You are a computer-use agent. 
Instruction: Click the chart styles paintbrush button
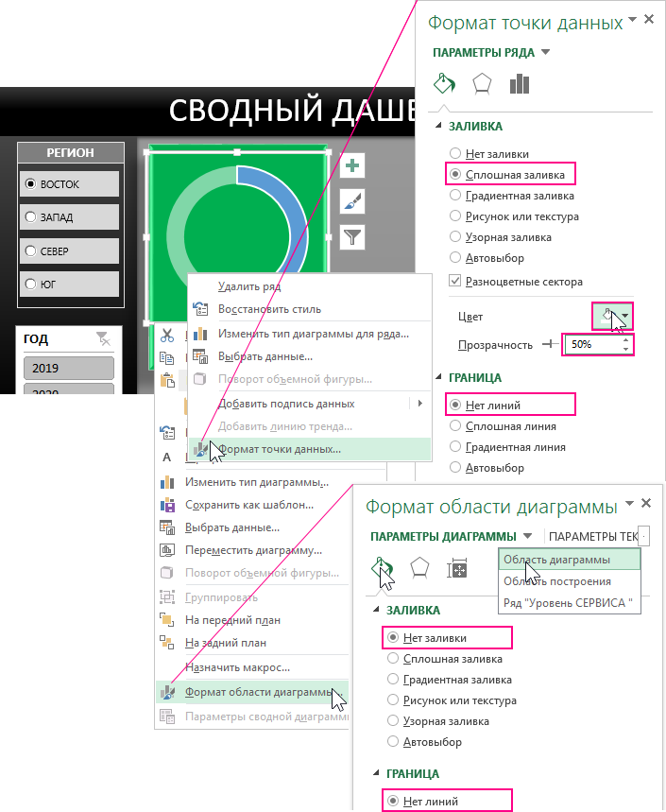[352, 201]
